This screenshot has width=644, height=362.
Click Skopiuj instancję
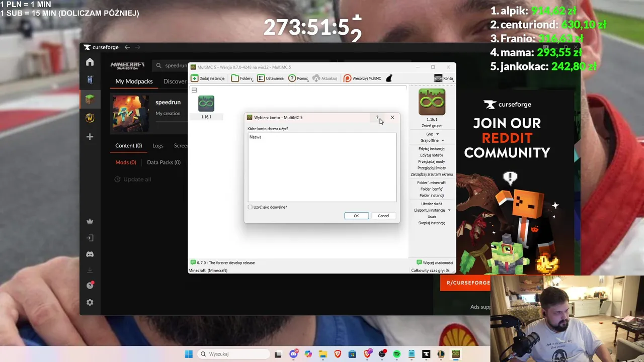[432, 223]
